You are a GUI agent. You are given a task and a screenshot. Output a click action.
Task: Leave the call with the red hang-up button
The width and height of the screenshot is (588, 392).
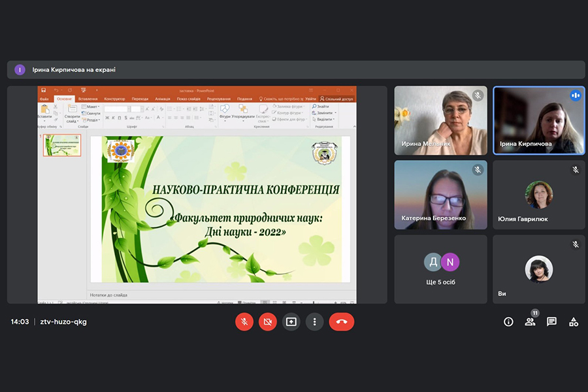(342, 322)
